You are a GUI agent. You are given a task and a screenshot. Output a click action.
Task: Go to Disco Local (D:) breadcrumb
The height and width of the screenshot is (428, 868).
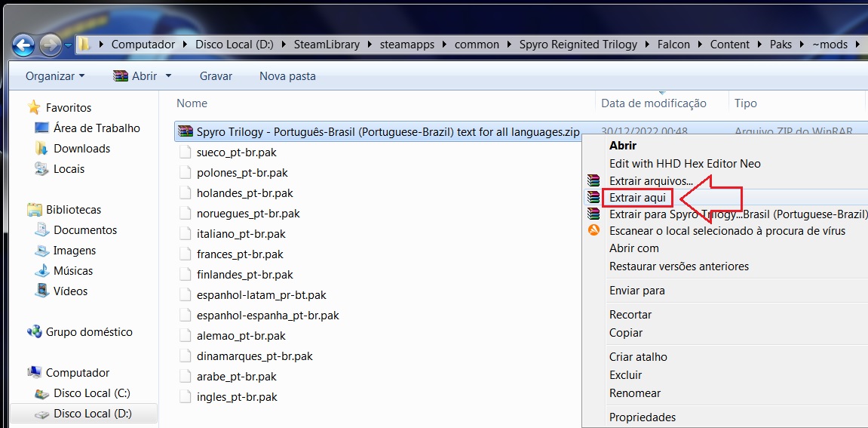click(235, 45)
